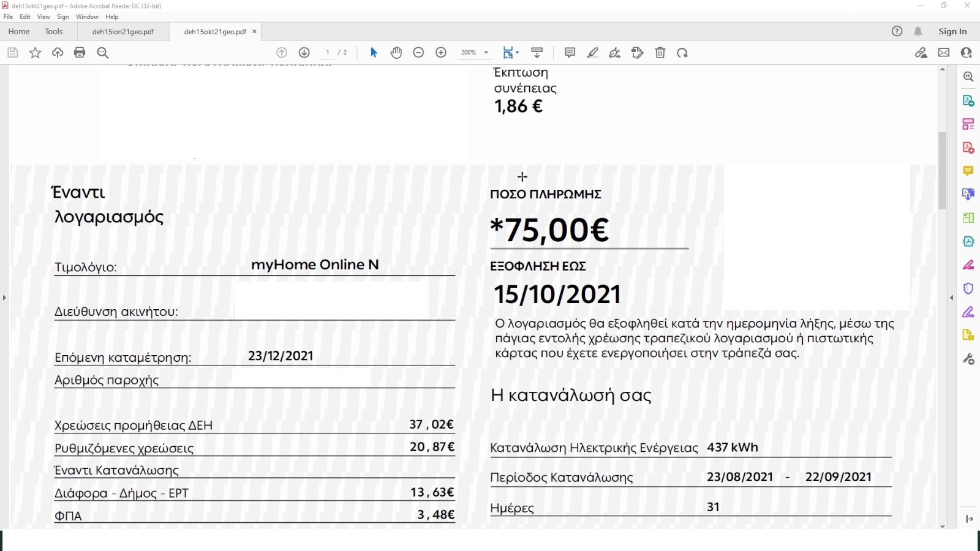The height and width of the screenshot is (551, 980).
Task: Rotate the page clockwise
Action: click(682, 53)
